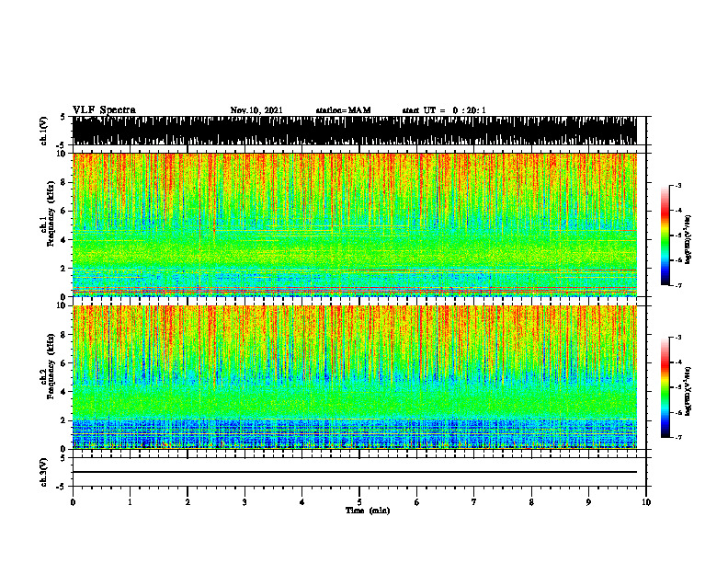Click the "start UT = 0 :20: 1" label
Image resolution: width=728 pixels, height=563 pixels.
tap(444, 110)
